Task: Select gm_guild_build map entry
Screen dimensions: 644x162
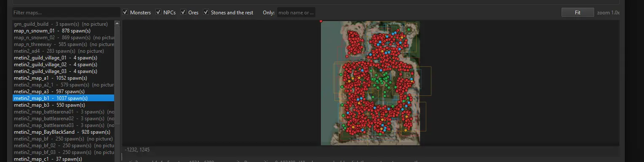Action: point(64,24)
